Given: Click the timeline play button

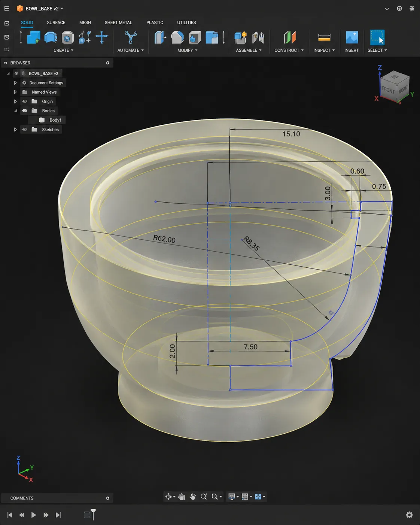Looking at the screenshot, I should (34, 515).
